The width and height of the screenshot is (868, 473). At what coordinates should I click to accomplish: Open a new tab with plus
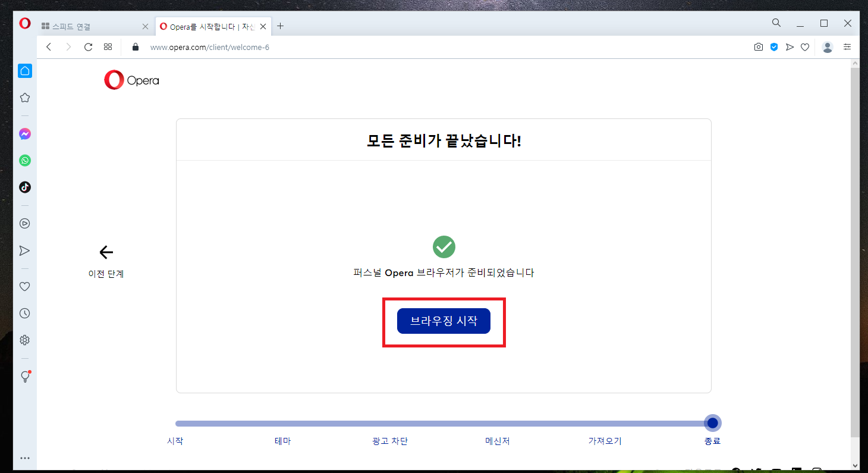(281, 26)
